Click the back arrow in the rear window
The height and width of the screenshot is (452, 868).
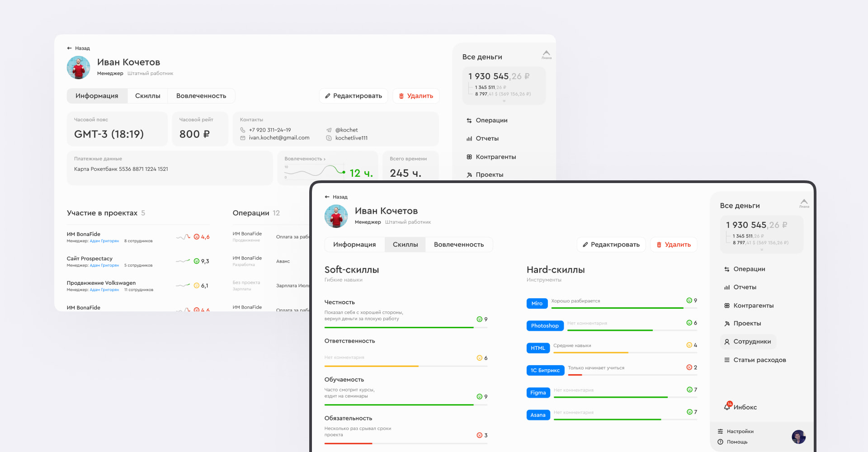69,48
